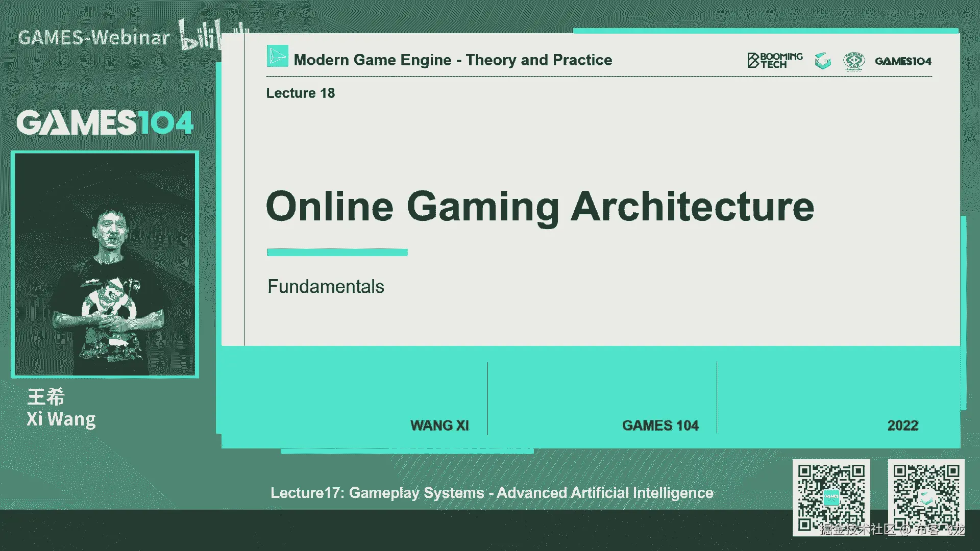
Task: Click the large GAMES104 logo on left
Action: (x=105, y=123)
